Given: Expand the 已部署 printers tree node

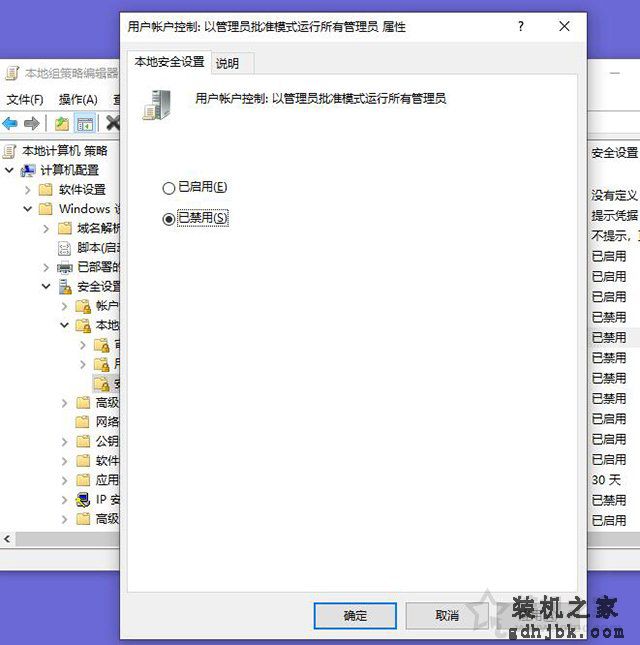Looking at the screenshot, I should [x=46, y=267].
